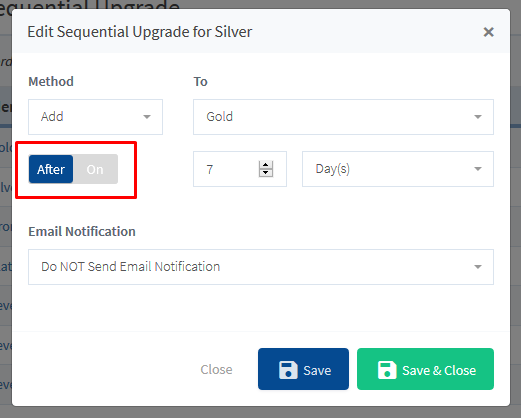Click the arrow icon of the Method field
Screen dimensions: 521x418
tap(147, 117)
